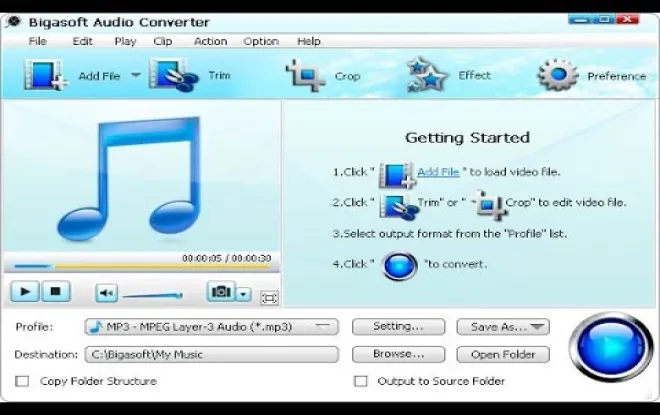Click the Crop icon in Getting Started step 2
This screenshot has width=660, height=415.
click(x=489, y=205)
